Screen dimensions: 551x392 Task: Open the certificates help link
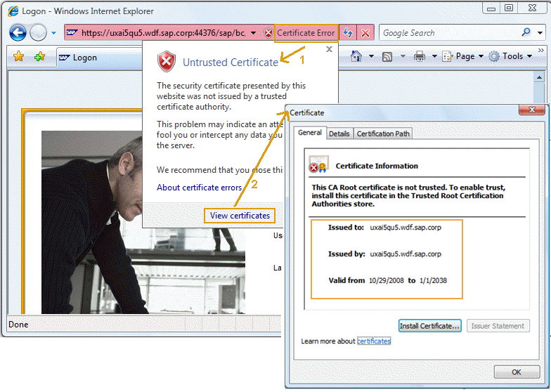click(374, 341)
